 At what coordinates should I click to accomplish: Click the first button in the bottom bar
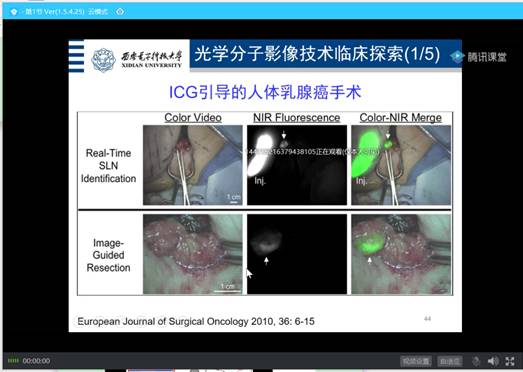click(x=416, y=361)
